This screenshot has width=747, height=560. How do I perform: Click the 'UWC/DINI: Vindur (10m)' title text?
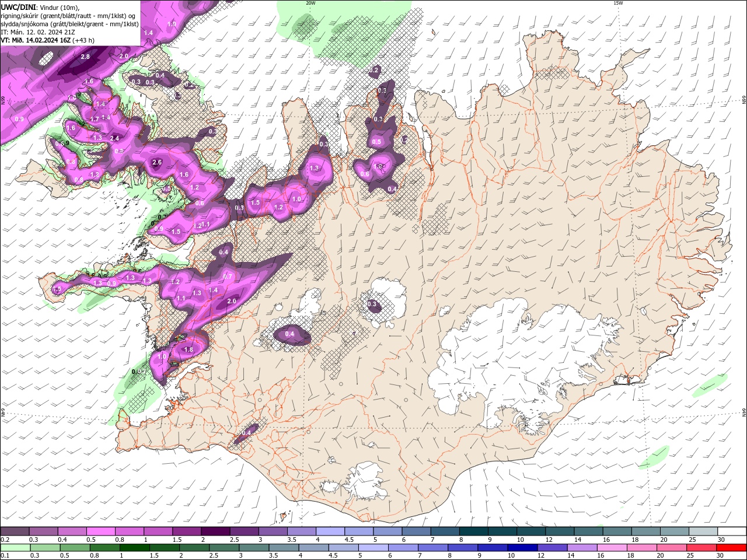point(40,7)
